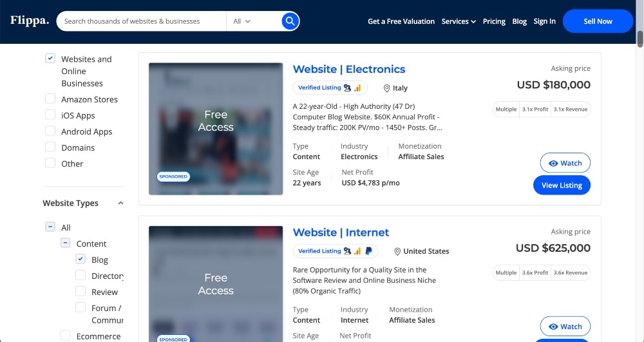Click the location pin icon next to Italy

pos(386,88)
